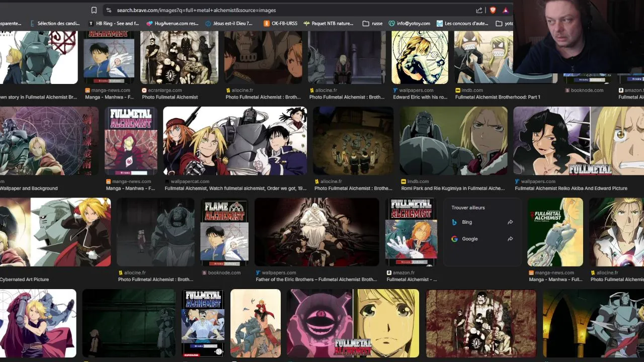Open 'HugAvenue.com res...' bookmark
Screen dimensions: 644x362
point(173,23)
